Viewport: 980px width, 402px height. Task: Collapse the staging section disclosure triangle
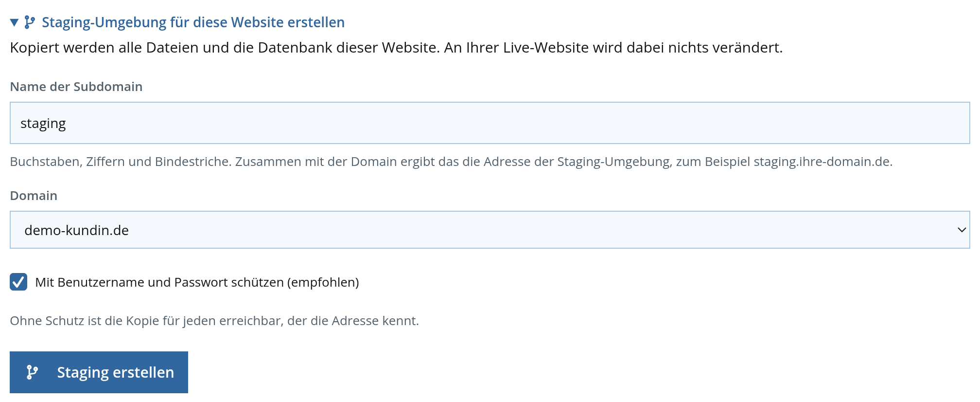click(15, 22)
